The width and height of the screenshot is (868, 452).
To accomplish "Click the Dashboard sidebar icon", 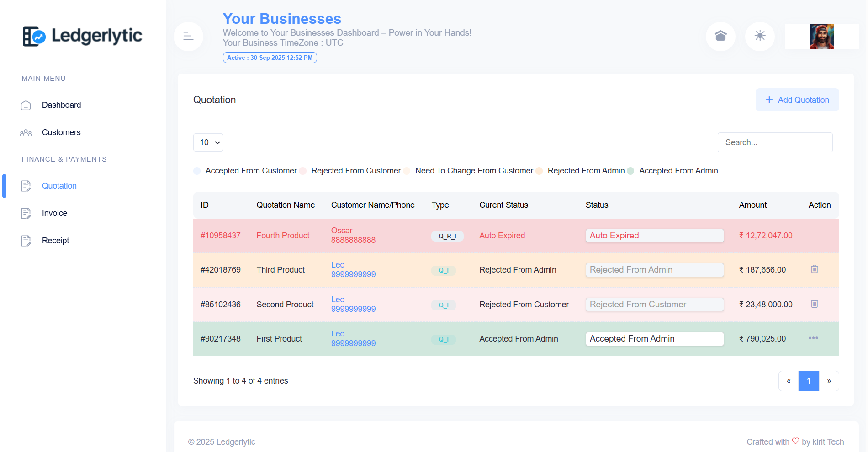I will point(26,105).
